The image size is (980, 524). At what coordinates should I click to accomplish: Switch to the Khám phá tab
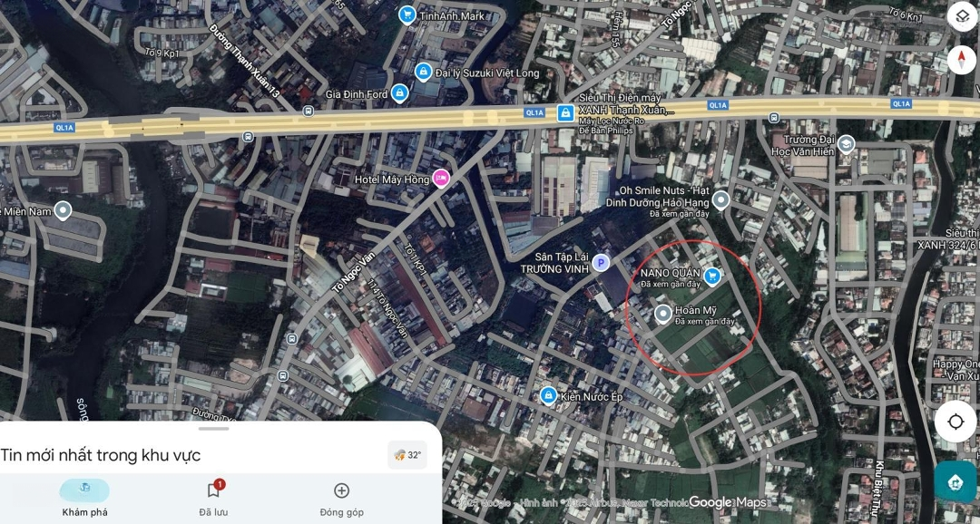click(84, 498)
